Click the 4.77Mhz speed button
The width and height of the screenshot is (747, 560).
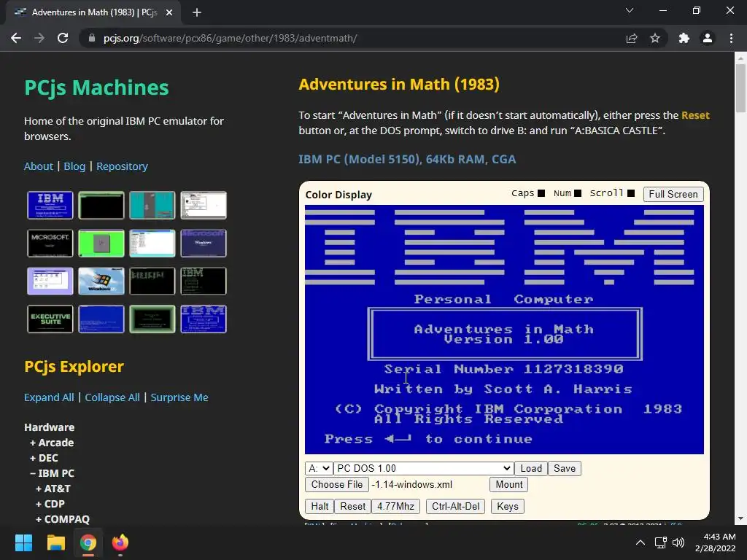[x=395, y=506]
